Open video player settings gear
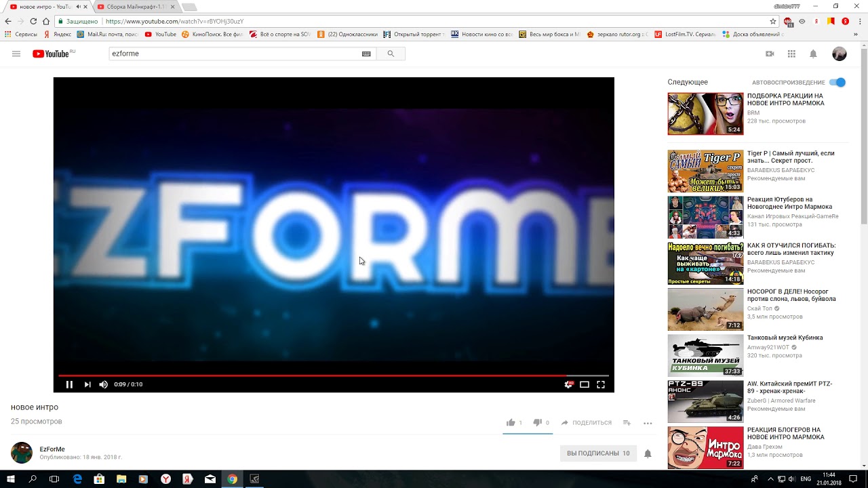Image resolution: width=868 pixels, height=488 pixels. click(x=568, y=384)
